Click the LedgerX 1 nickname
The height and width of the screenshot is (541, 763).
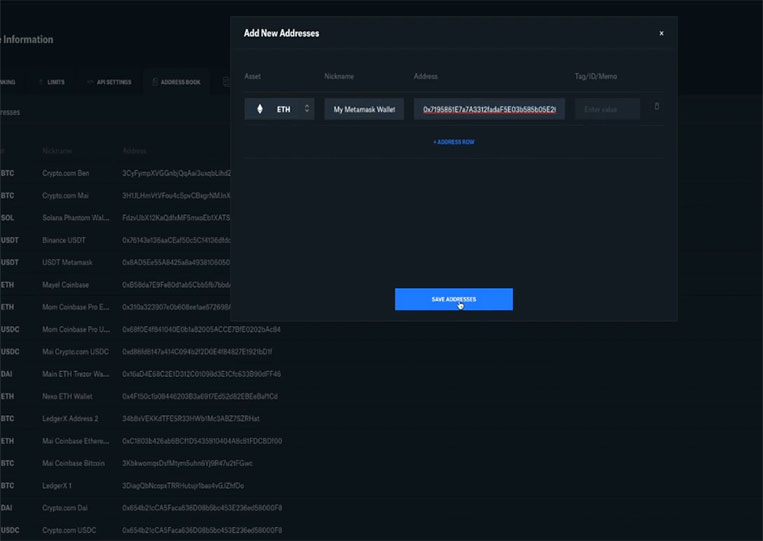pos(56,486)
